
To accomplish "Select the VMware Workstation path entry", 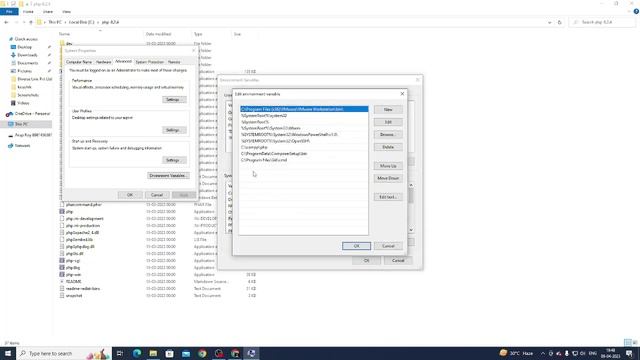I will click(304, 109).
